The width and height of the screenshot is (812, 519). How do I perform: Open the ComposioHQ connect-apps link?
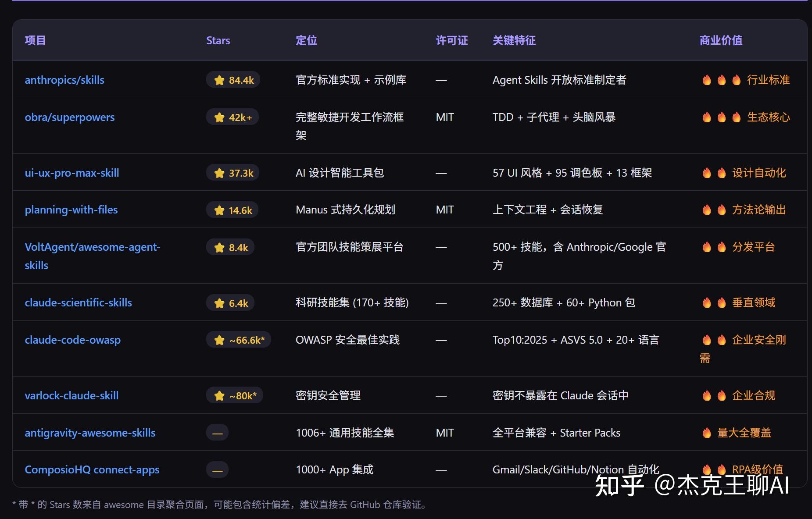click(x=92, y=469)
